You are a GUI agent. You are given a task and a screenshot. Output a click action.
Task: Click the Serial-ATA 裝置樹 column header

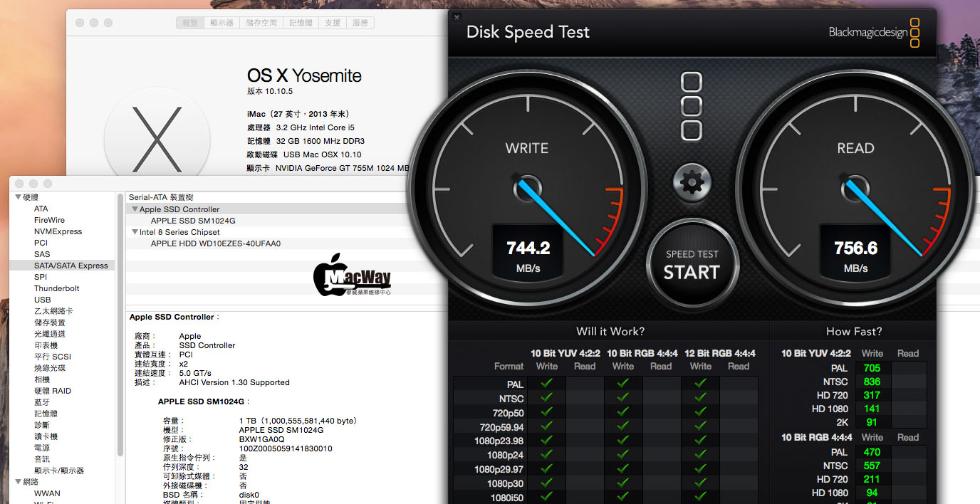(161, 197)
